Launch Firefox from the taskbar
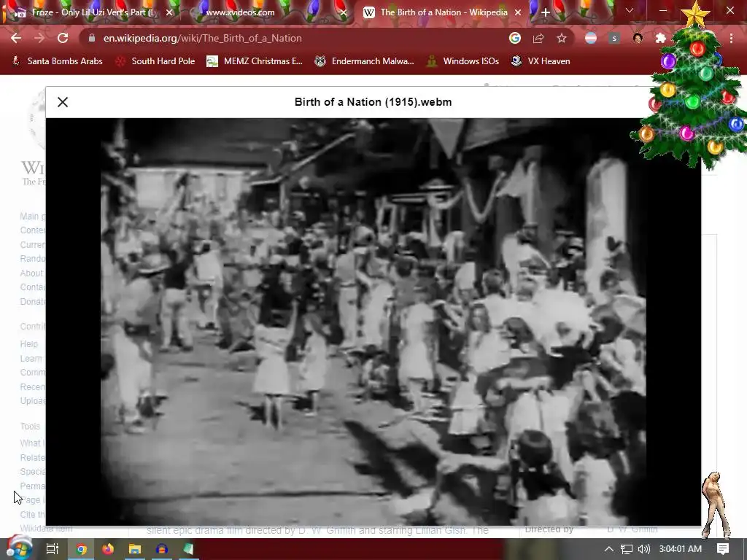 [108, 549]
